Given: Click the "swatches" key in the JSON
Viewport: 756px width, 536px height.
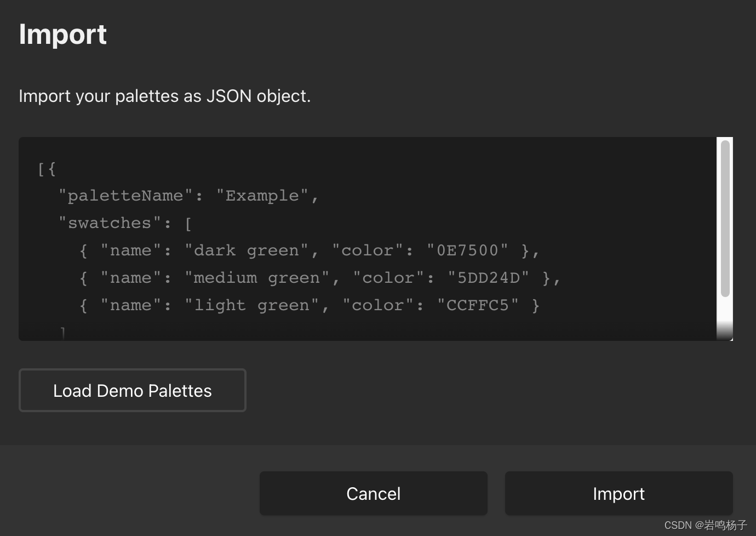Looking at the screenshot, I should 109,223.
